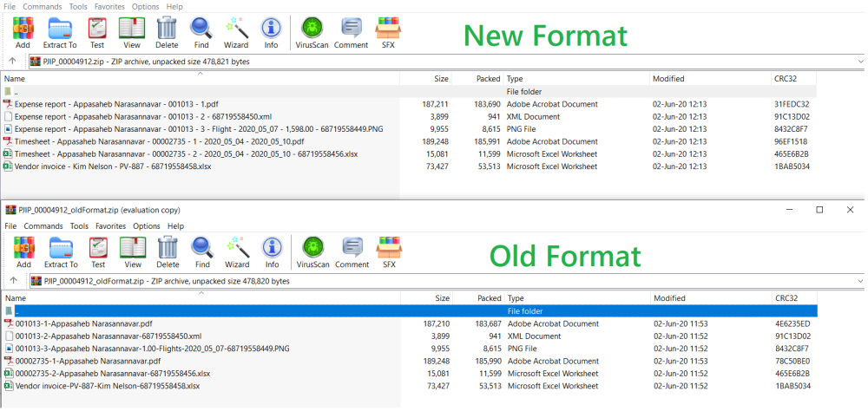Expand address dropdown of oldFormat.zip window
868x411 pixels.
860,281
